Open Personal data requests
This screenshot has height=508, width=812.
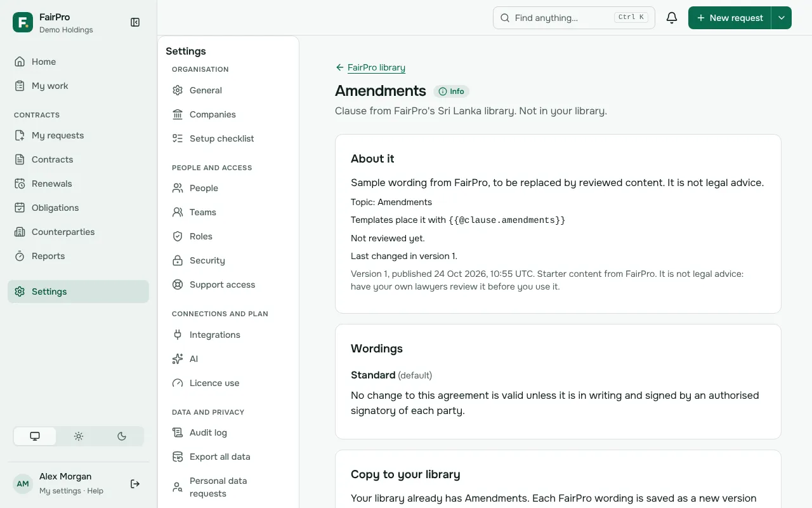click(228, 487)
